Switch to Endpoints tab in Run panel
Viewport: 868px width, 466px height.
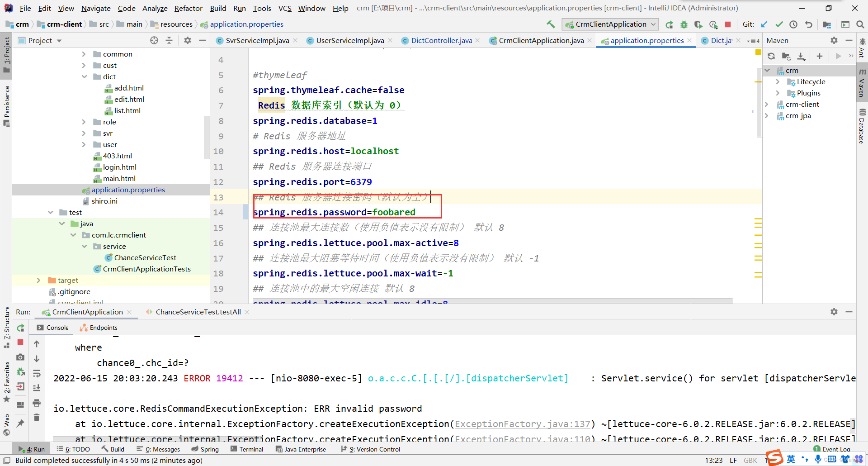tap(99, 328)
